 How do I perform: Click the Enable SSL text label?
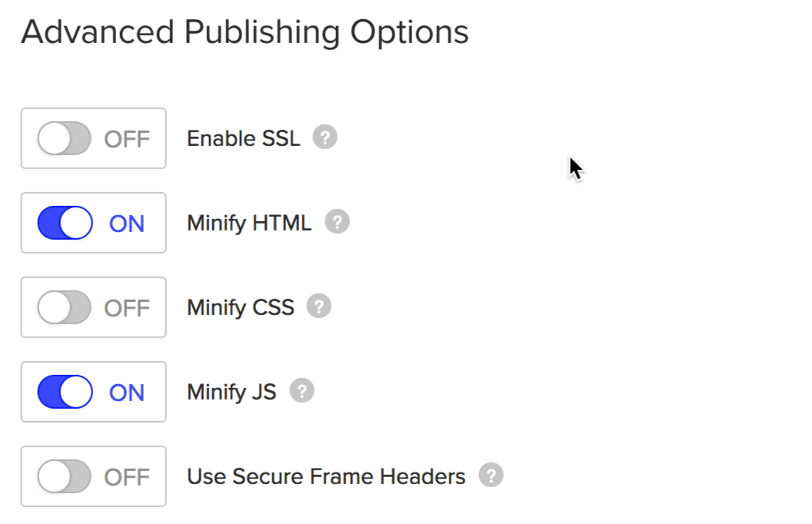coord(243,138)
